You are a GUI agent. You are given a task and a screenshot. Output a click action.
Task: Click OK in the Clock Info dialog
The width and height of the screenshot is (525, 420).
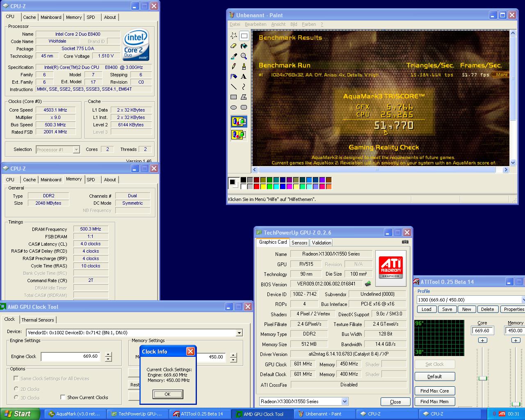click(x=168, y=394)
